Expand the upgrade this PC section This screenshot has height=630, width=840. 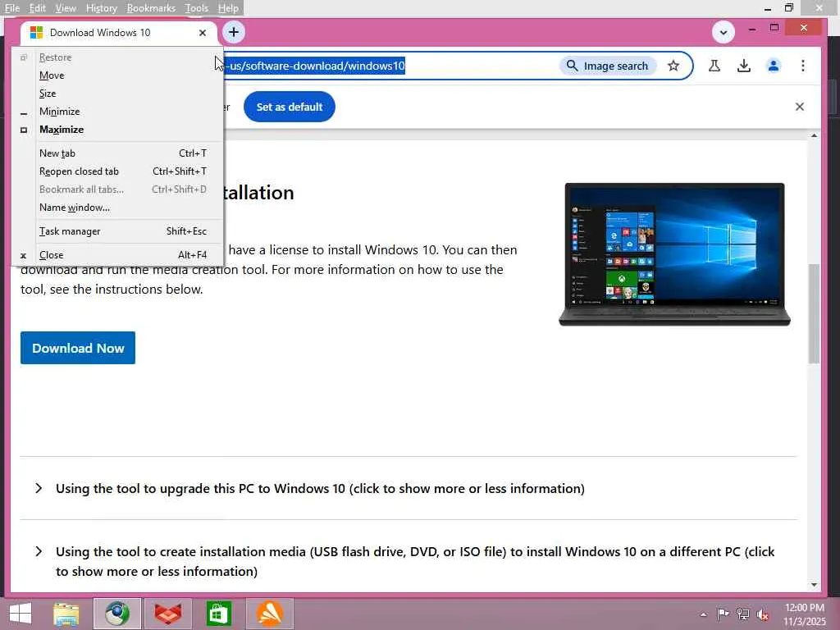320,488
